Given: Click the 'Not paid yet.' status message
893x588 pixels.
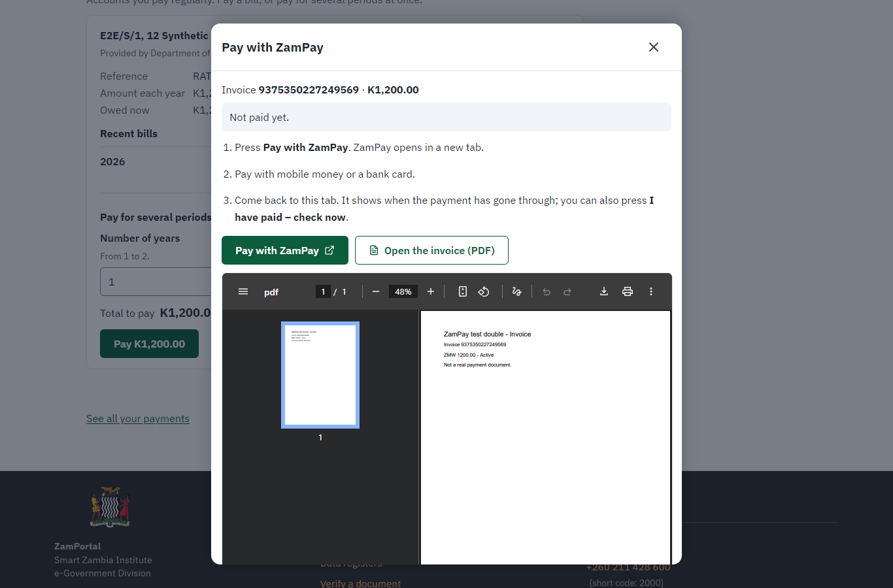Looking at the screenshot, I should pyautogui.click(x=446, y=117).
